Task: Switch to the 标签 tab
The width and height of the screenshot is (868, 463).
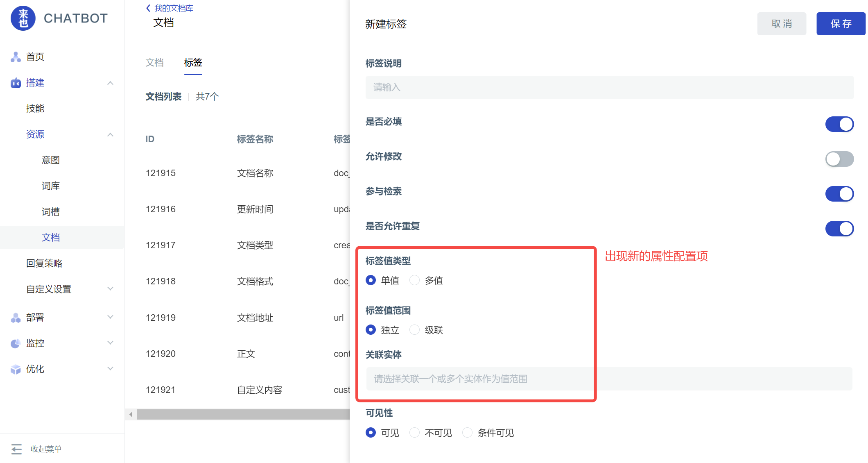Action: [193, 63]
